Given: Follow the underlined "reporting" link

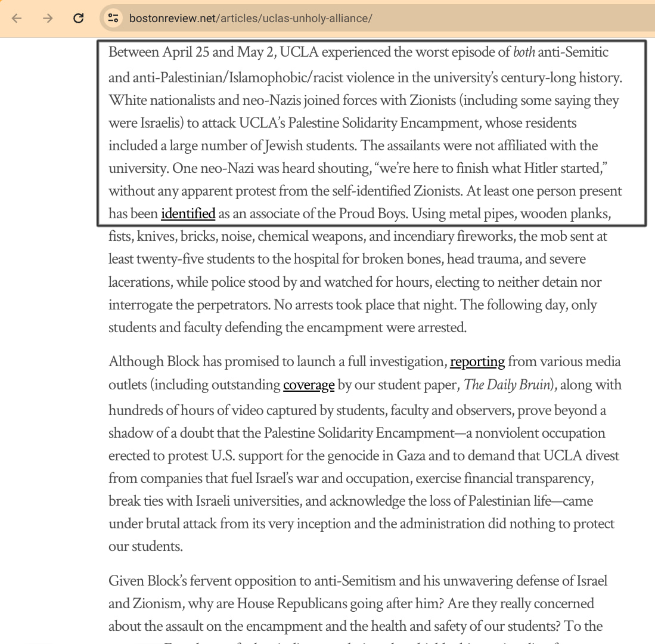Looking at the screenshot, I should [477, 362].
